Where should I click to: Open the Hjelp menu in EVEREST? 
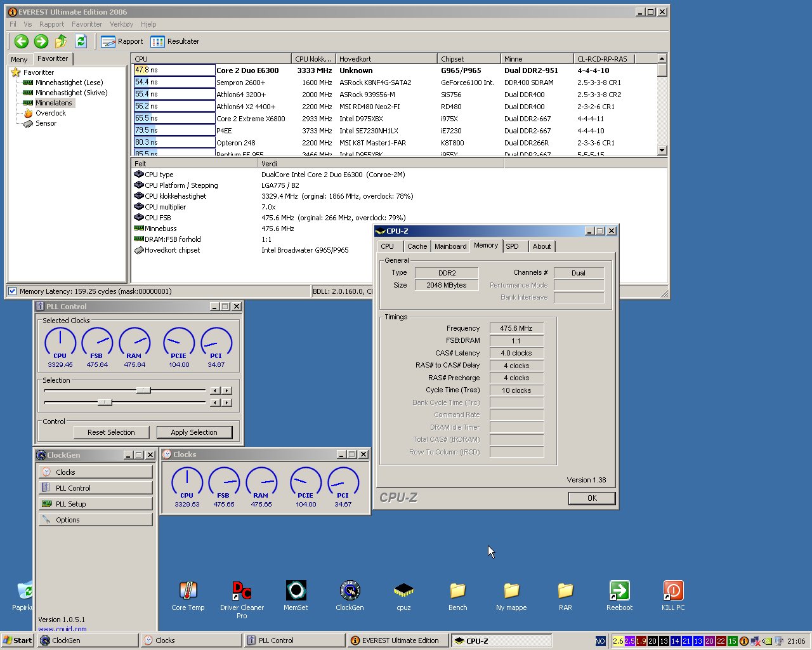[x=148, y=24]
